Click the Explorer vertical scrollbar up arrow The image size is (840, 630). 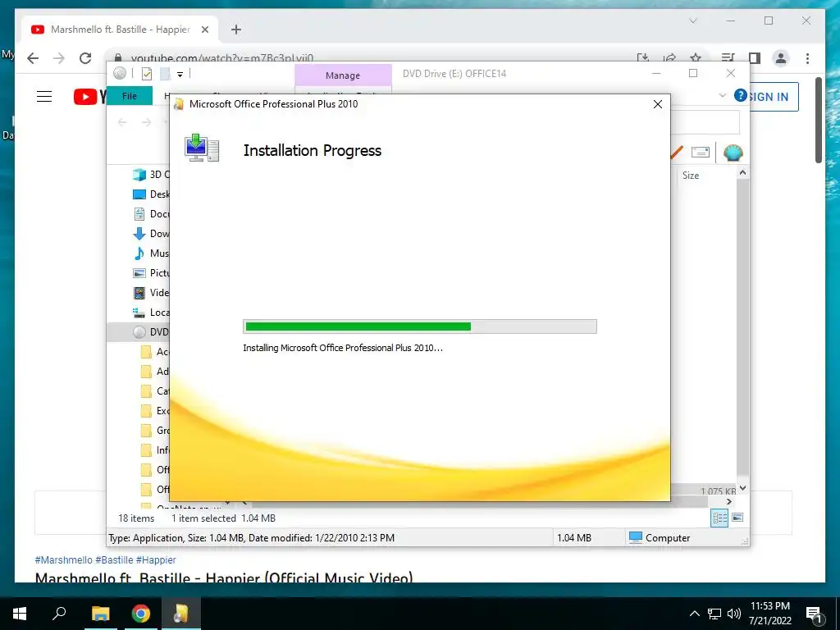(742, 172)
